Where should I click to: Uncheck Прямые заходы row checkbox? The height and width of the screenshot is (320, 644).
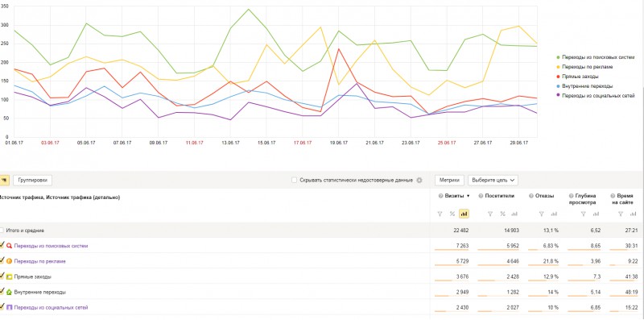point(2,276)
